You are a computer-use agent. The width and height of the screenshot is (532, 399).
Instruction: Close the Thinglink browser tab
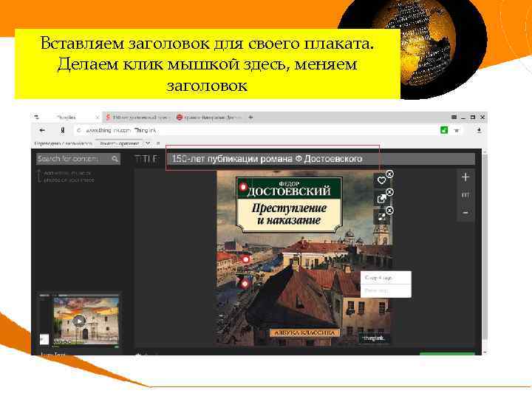coord(98,117)
